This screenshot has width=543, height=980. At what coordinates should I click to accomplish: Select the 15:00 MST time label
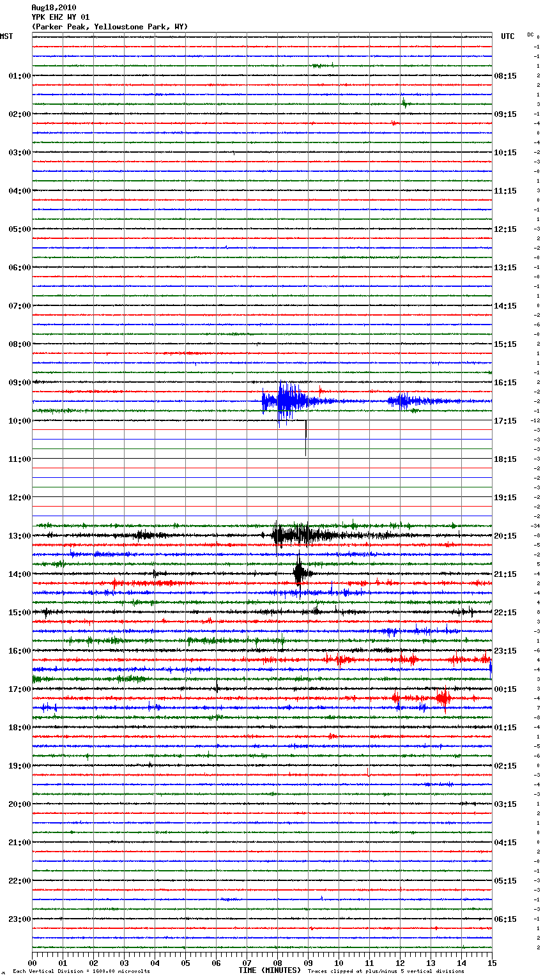(x=20, y=613)
